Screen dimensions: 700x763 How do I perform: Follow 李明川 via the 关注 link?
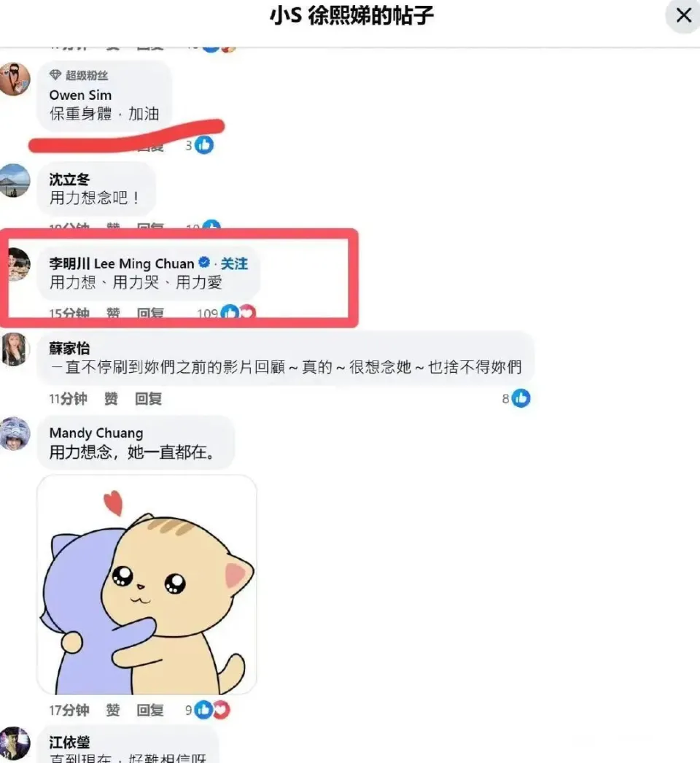click(x=234, y=264)
